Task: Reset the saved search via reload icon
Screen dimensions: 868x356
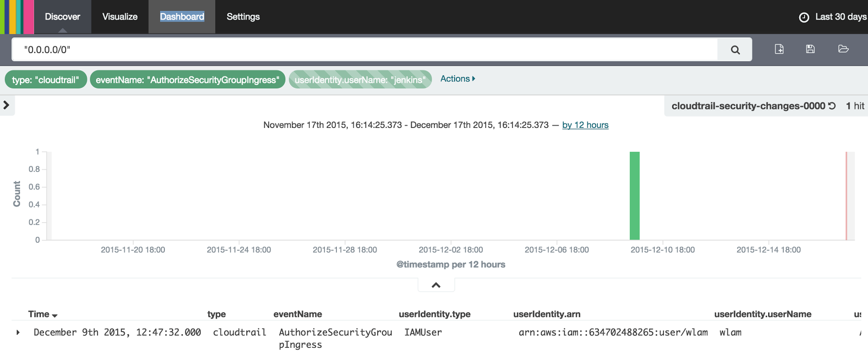Action: pyautogui.click(x=832, y=106)
